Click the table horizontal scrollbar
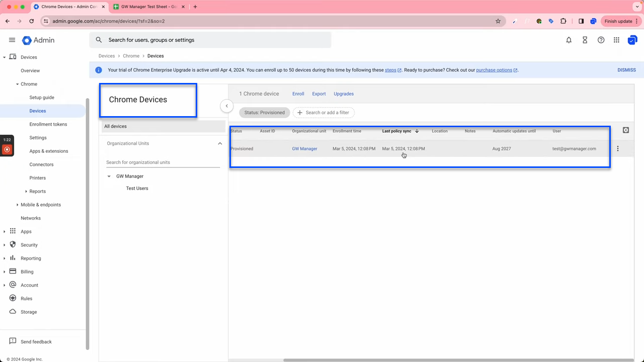 (458, 360)
